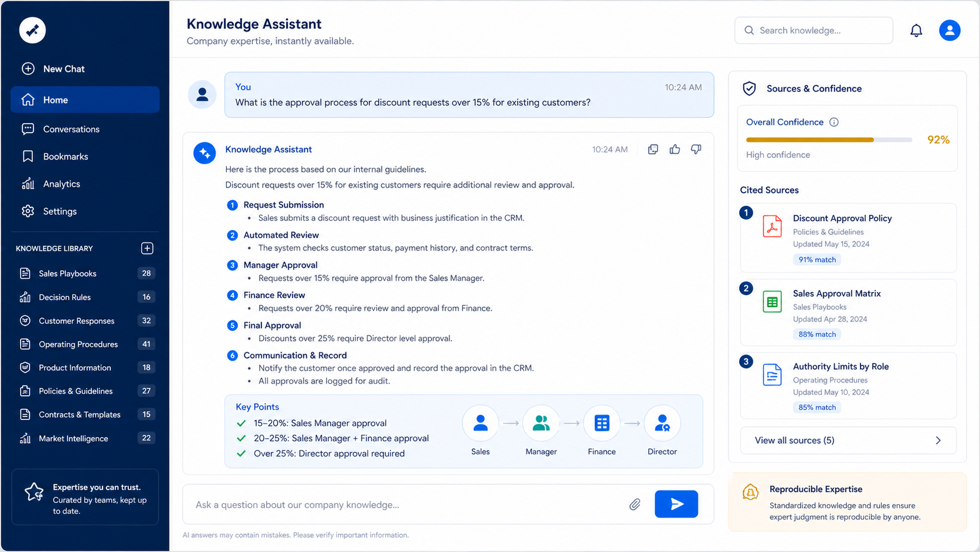This screenshot has height=552, width=980.
Task: Go to Home in the sidebar
Action: click(x=85, y=100)
